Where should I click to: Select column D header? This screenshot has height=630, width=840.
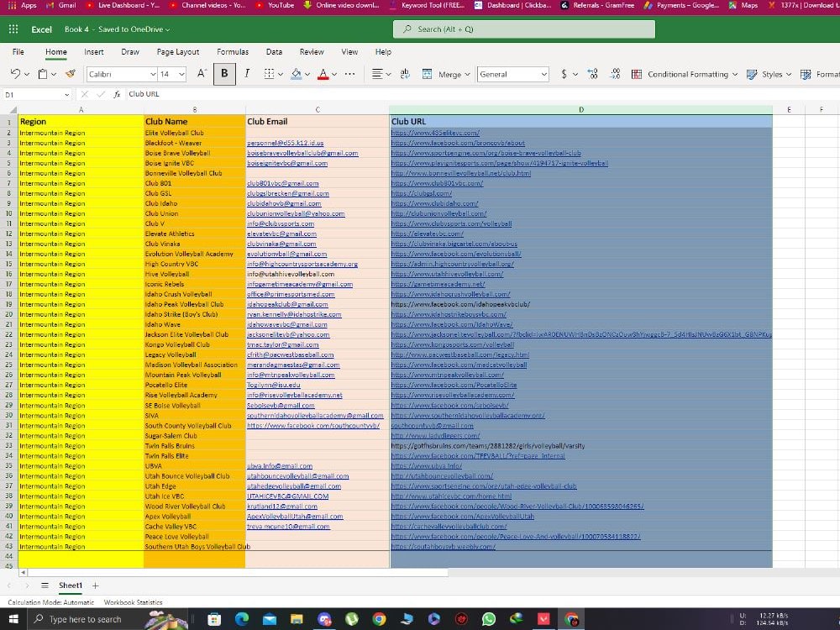(581, 110)
